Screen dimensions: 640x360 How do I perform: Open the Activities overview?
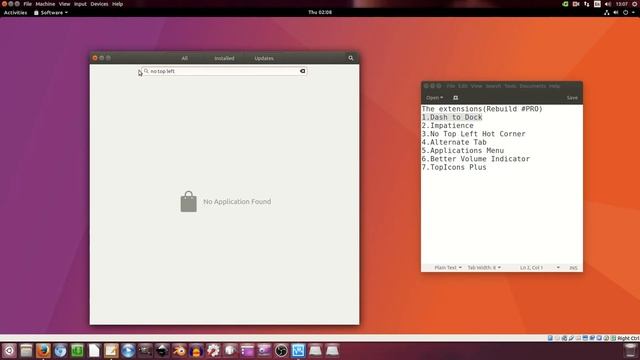tap(16, 13)
